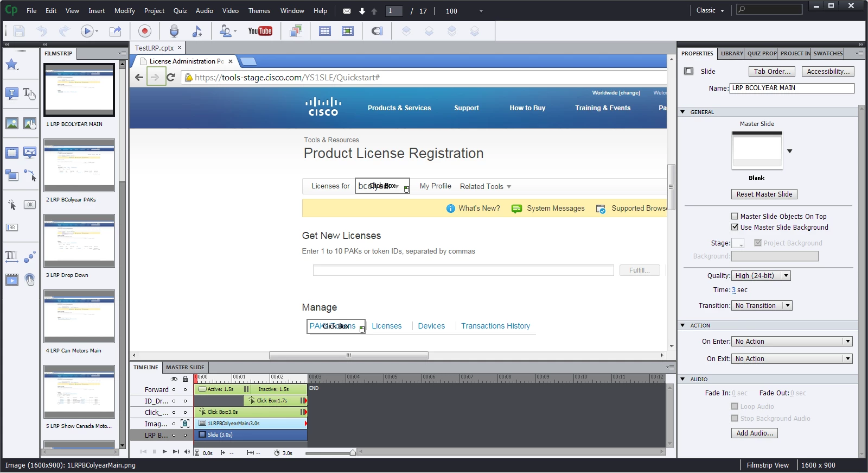This screenshot has height=473, width=868.
Task: Select the Rollover Caption tool
Action: tap(30, 93)
